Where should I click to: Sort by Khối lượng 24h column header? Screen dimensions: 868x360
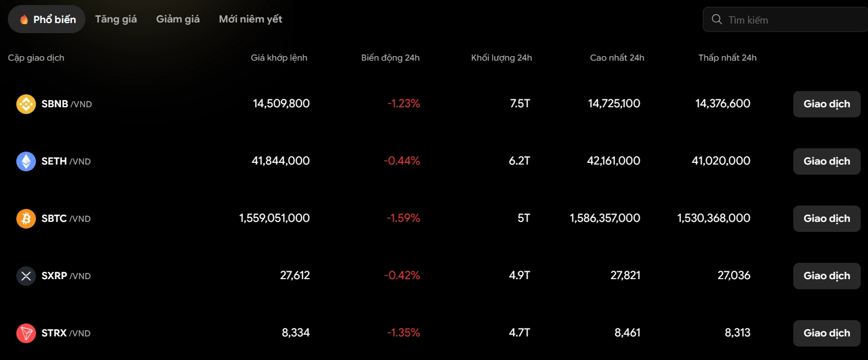click(502, 58)
